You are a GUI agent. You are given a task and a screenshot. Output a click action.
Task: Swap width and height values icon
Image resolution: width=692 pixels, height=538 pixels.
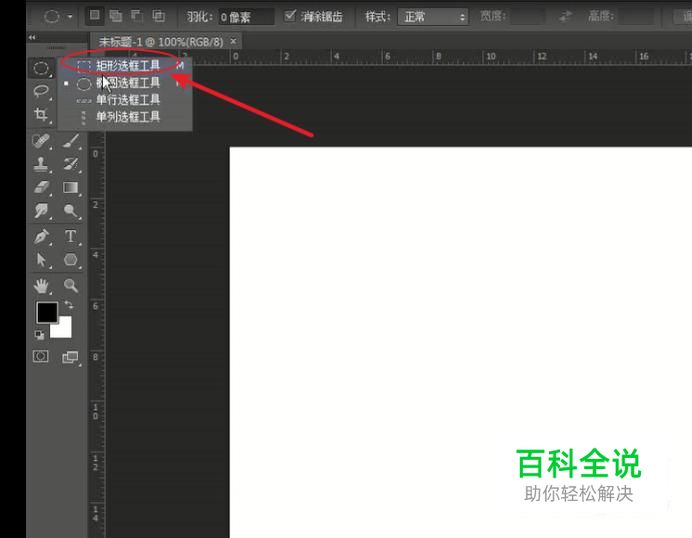[565, 17]
